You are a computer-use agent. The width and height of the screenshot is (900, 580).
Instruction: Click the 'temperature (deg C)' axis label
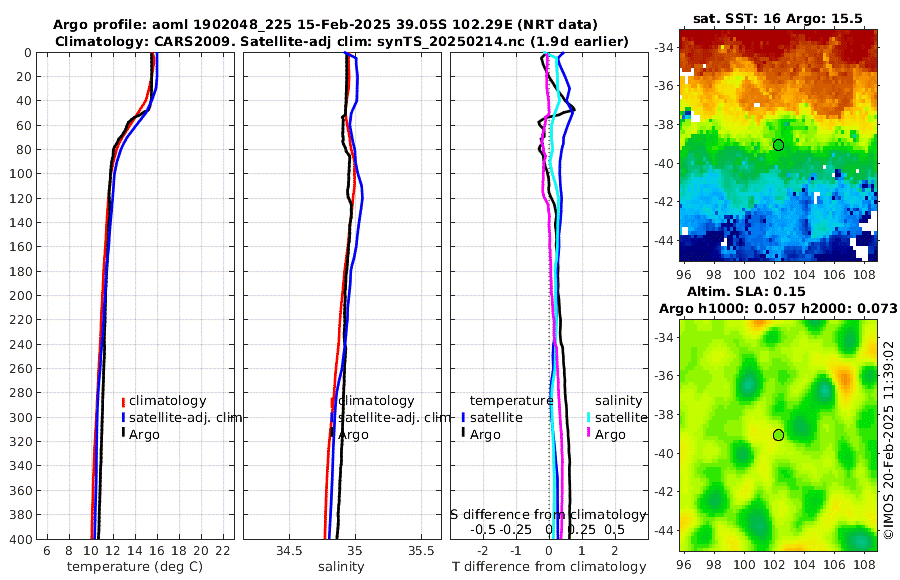135,567
